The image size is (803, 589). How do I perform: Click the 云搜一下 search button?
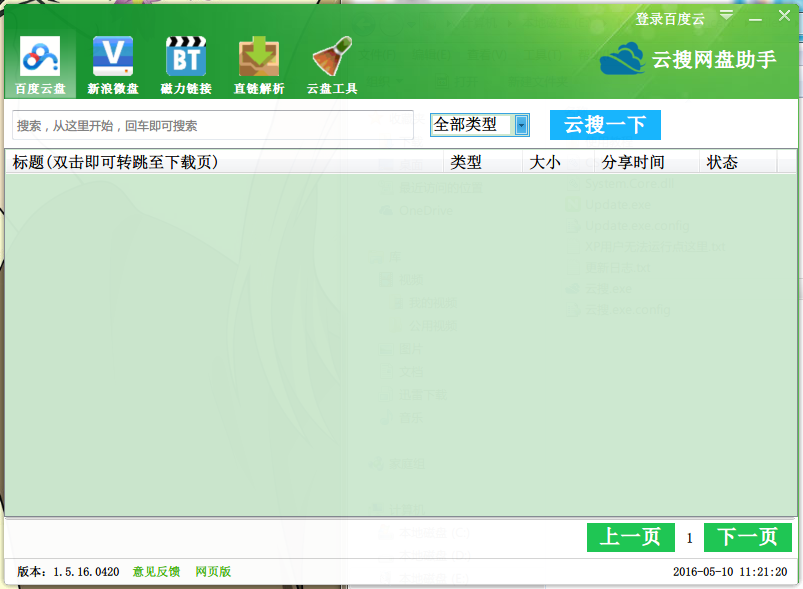coord(605,125)
